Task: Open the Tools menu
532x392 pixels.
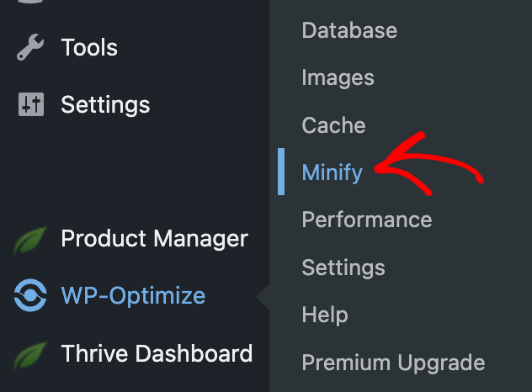Action: coord(89,47)
